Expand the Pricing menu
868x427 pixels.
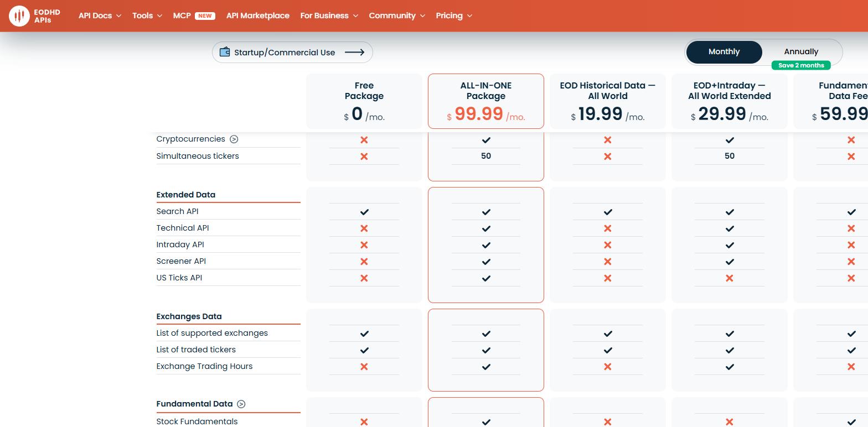[x=454, y=15]
